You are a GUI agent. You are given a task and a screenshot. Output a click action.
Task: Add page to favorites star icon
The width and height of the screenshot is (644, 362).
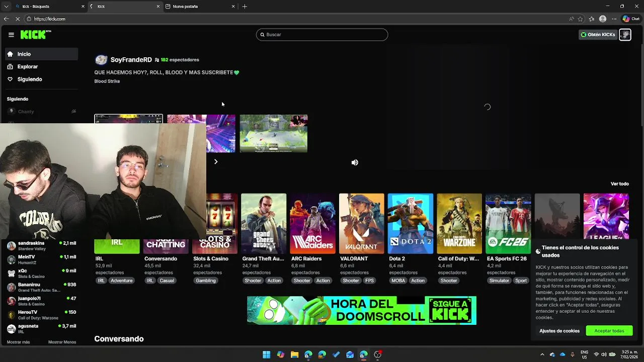pos(580,19)
